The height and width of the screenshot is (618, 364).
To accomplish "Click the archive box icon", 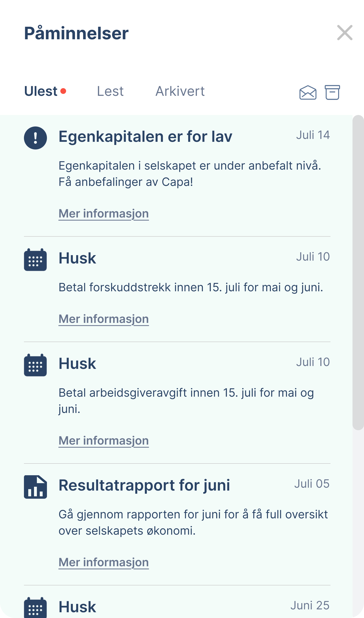I will pyautogui.click(x=332, y=92).
